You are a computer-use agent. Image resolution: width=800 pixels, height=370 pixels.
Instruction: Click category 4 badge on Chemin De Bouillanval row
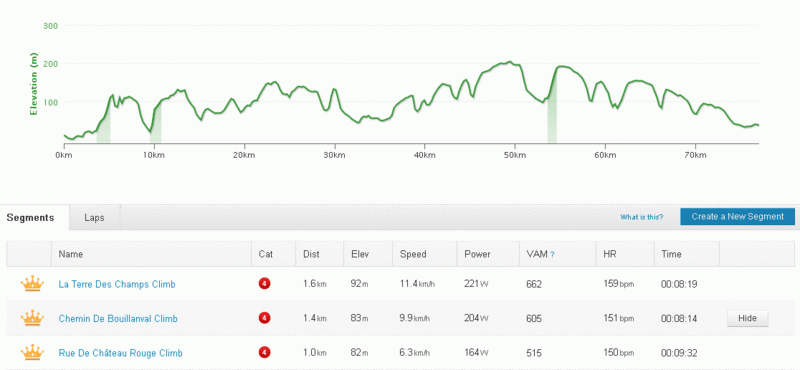[x=264, y=318]
